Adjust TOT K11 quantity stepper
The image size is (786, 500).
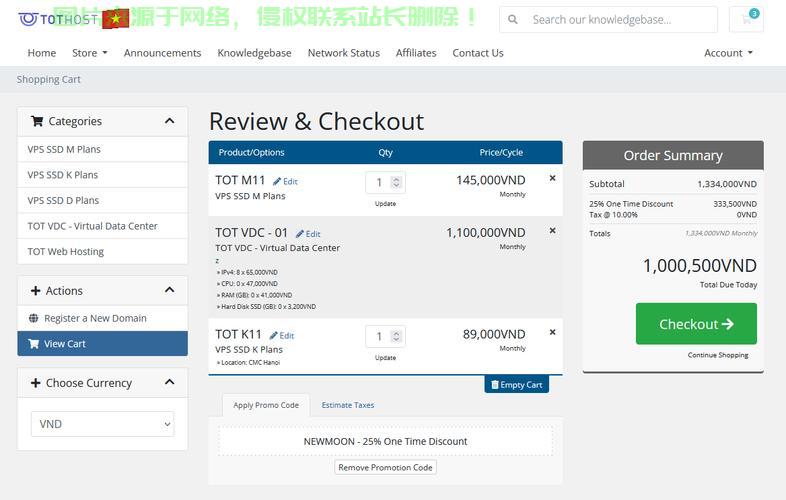396,336
